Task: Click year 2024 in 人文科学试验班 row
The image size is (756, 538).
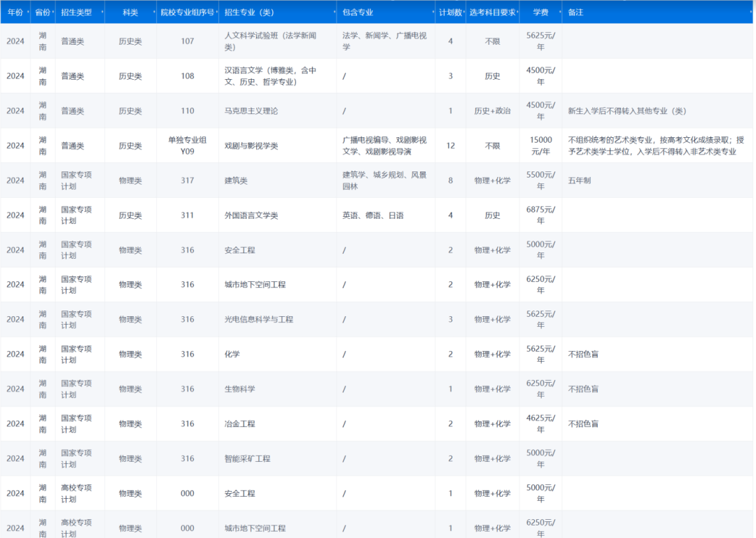Action: pyautogui.click(x=15, y=41)
